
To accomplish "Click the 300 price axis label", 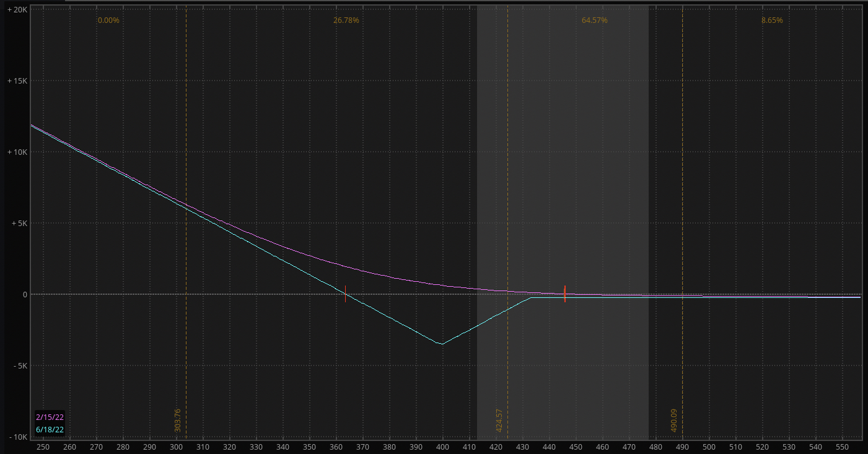I will coord(176,447).
